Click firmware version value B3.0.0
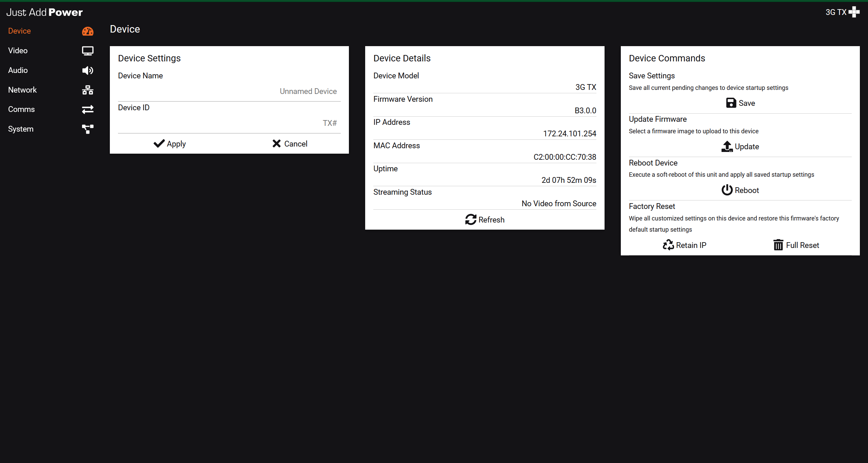Image resolution: width=868 pixels, height=463 pixels. pyautogui.click(x=585, y=111)
